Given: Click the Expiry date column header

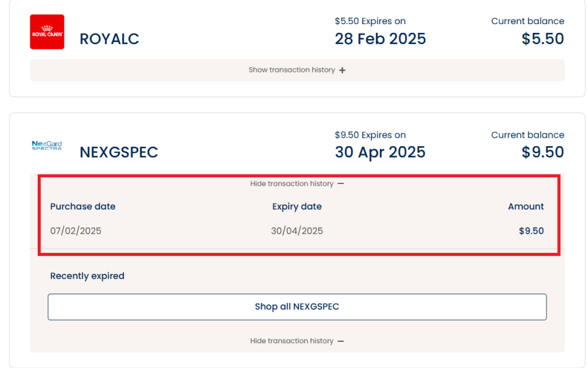Looking at the screenshot, I should 297,206.
